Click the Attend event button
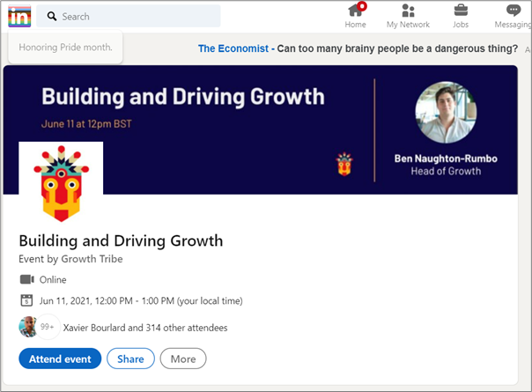 pos(60,359)
